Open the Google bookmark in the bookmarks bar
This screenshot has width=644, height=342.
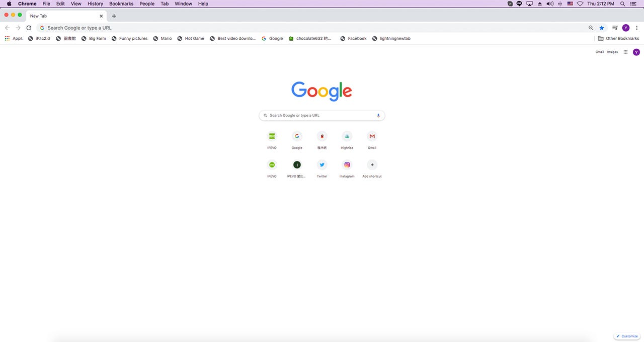click(272, 38)
